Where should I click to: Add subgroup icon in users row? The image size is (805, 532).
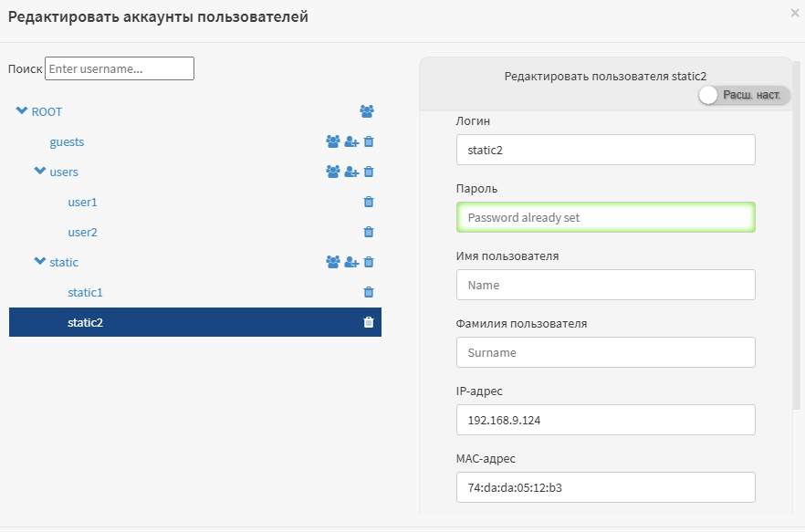pyautogui.click(x=333, y=172)
